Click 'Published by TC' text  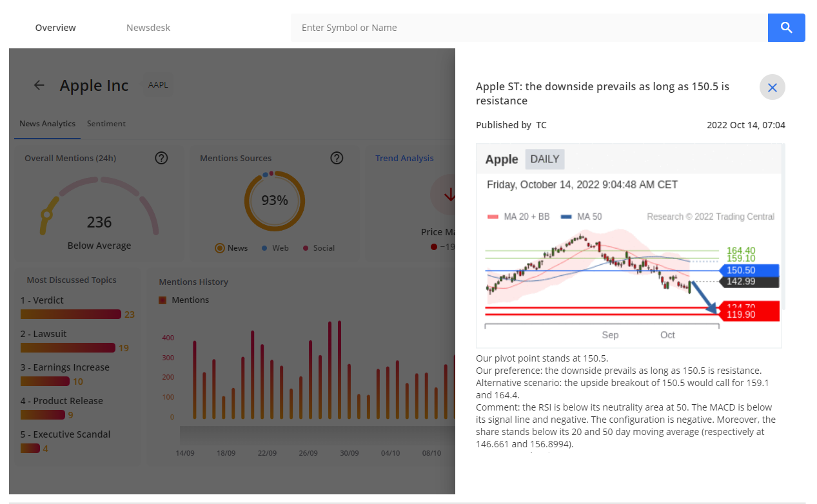(511, 125)
